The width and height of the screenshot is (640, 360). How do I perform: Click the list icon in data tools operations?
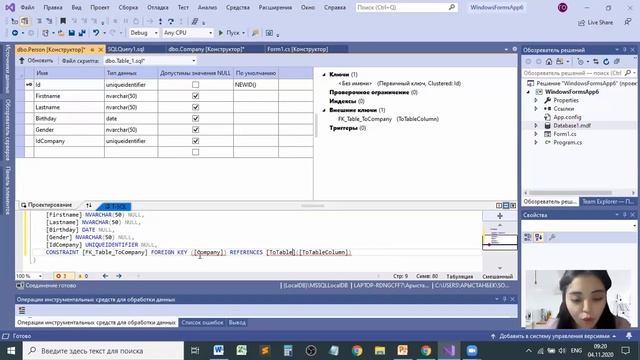[x=22, y=310]
